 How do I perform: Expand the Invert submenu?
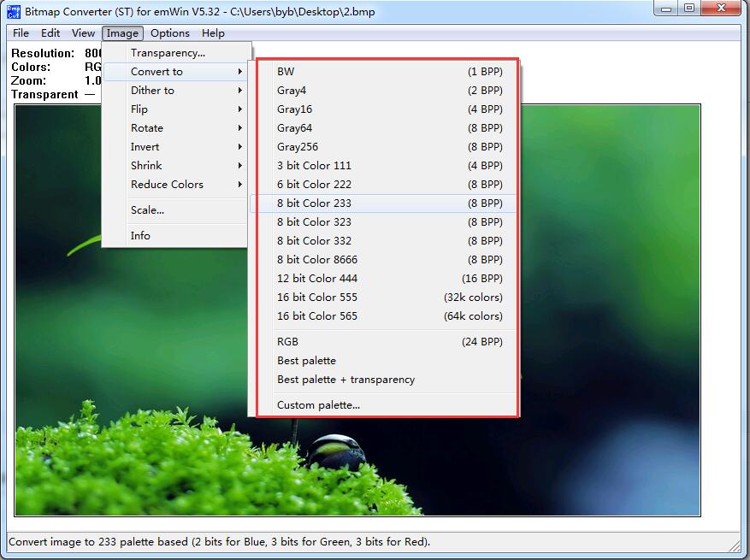176,147
